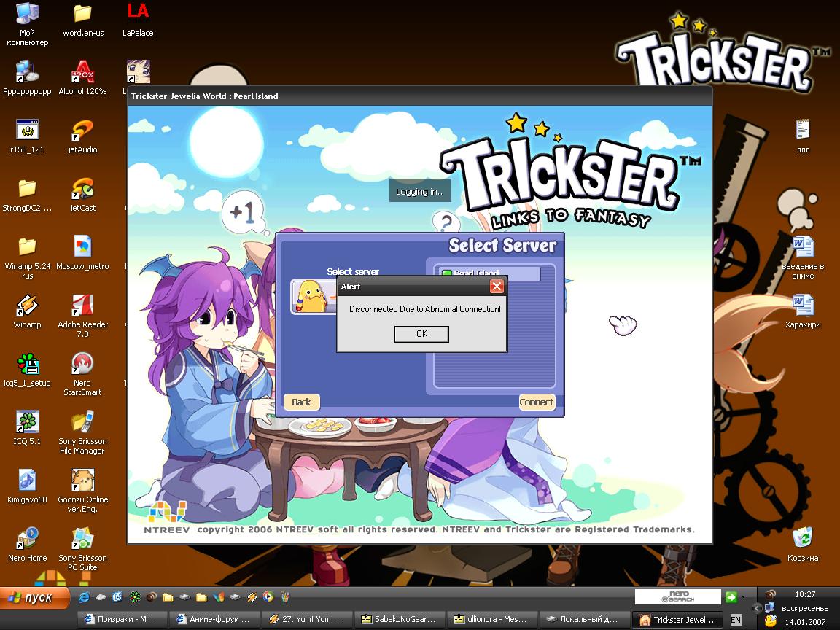
Task: Select the Word.en-us folder on desktop
Action: click(82, 20)
